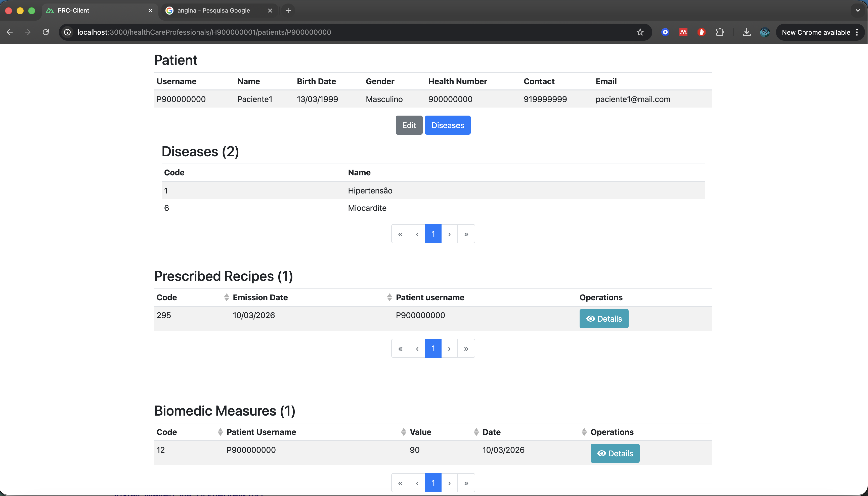Click the site information icon
868x496 pixels.
tap(67, 32)
